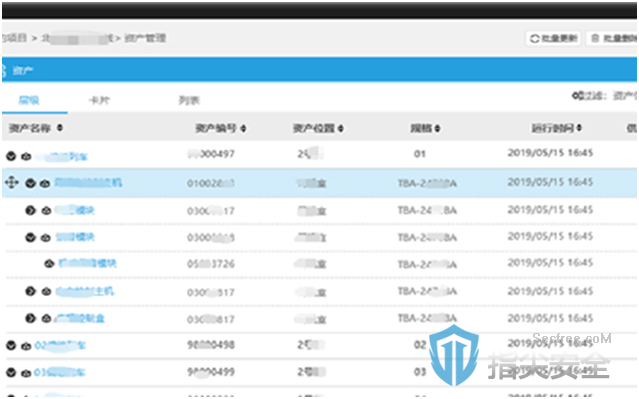Expand the 控制盒 row
This screenshot has width=639, height=399.
[30, 318]
